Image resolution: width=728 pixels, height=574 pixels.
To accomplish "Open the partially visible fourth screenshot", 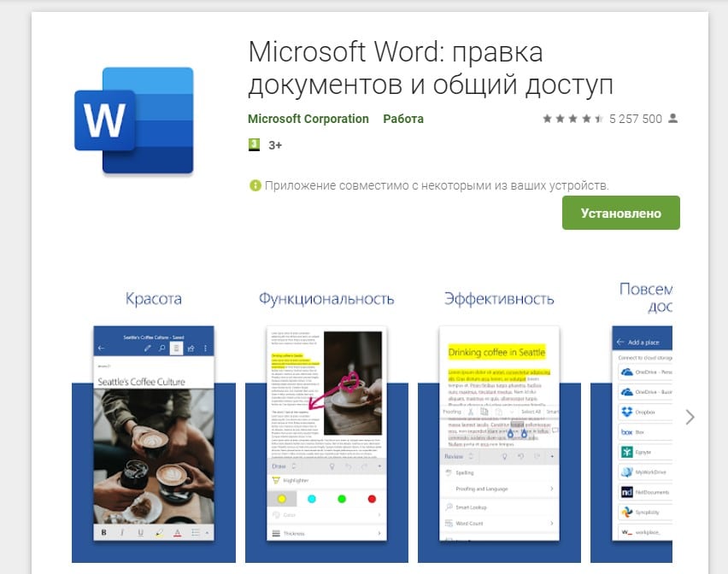I will tap(631, 423).
